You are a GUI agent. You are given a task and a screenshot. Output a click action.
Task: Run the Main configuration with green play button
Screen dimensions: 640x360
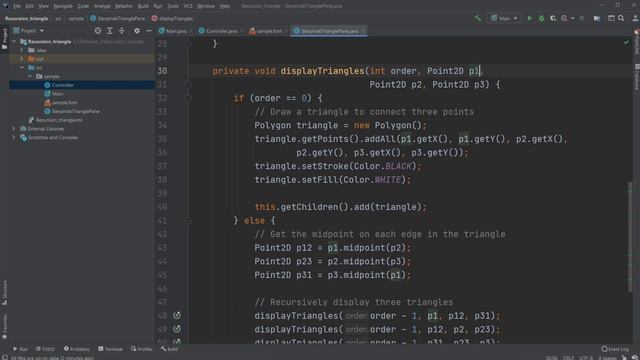[x=530, y=18]
